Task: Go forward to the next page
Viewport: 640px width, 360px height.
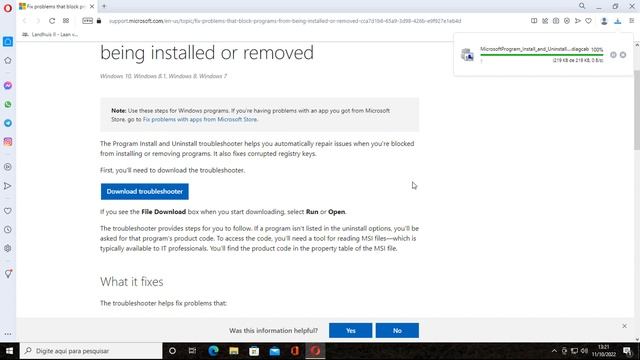Action: (x=38, y=21)
